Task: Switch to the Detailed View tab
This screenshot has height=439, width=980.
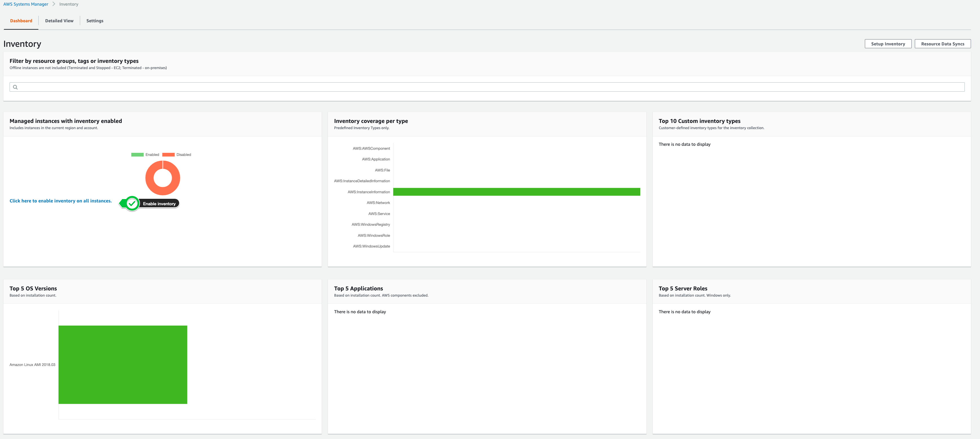Action: click(x=59, y=21)
